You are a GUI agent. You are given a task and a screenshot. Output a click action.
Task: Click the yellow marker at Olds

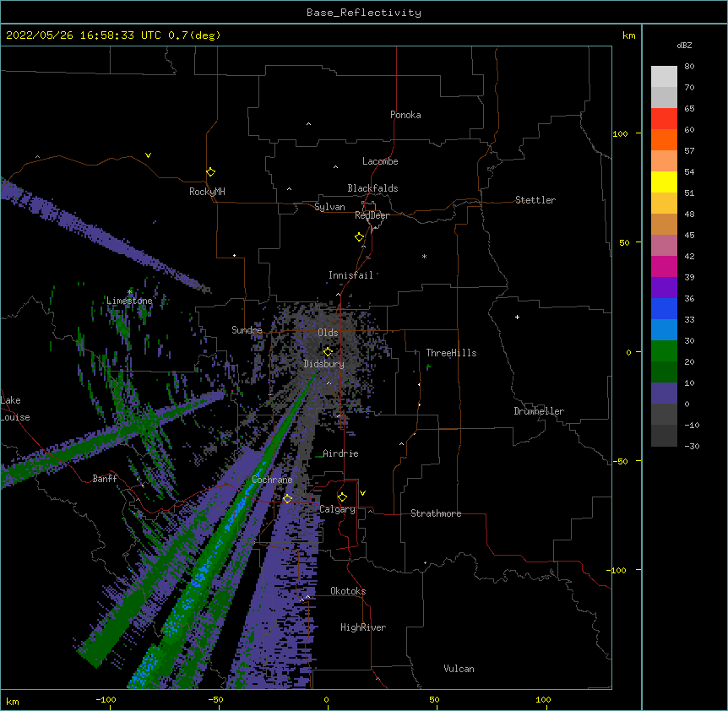[328, 352]
